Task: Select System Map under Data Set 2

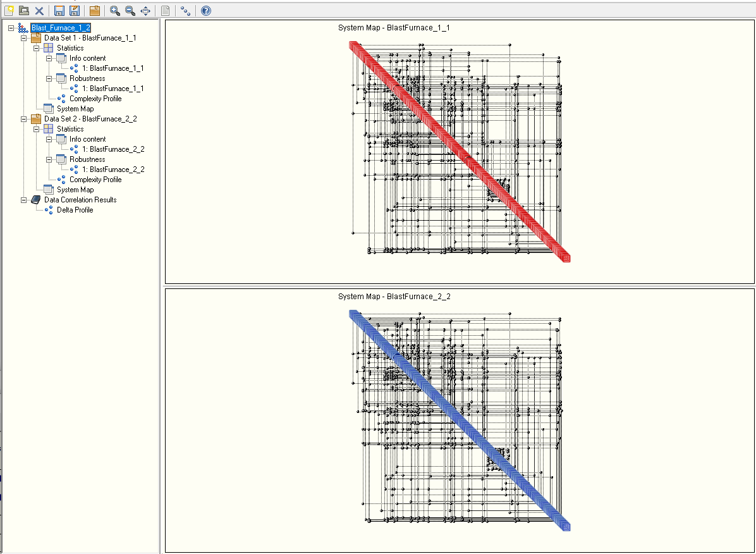Action: pyautogui.click(x=75, y=190)
